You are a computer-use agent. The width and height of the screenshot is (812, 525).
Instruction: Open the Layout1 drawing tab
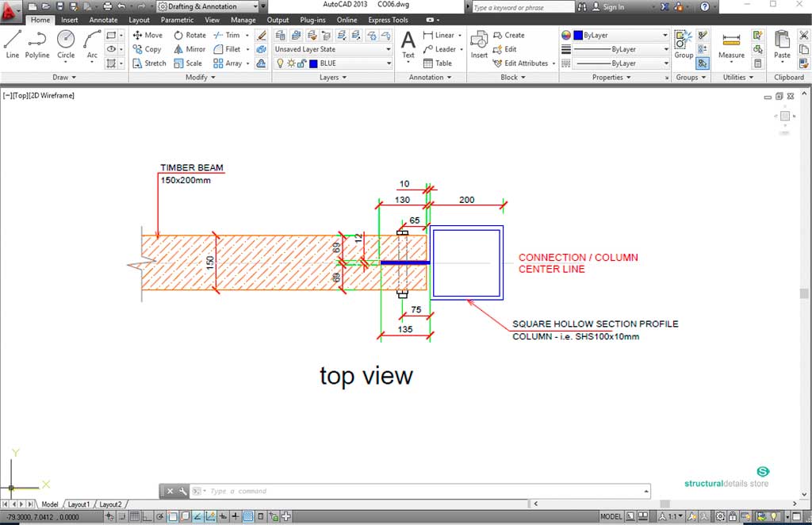pos(79,504)
